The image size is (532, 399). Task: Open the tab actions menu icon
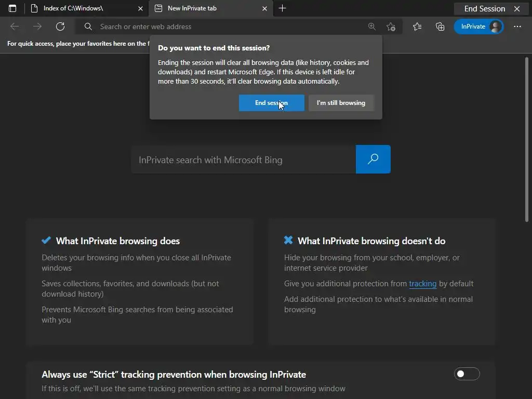[x=12, y=8]
